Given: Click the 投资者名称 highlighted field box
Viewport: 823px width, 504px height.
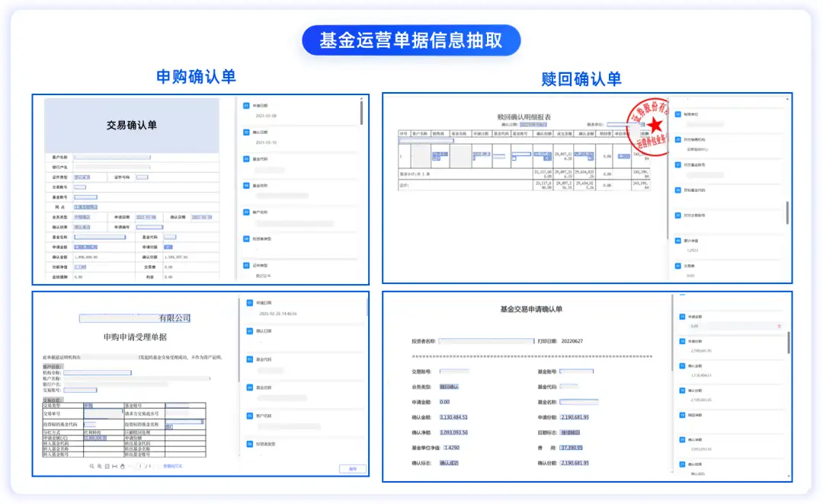Looking at the screenshot, I should tap(486, 341).
